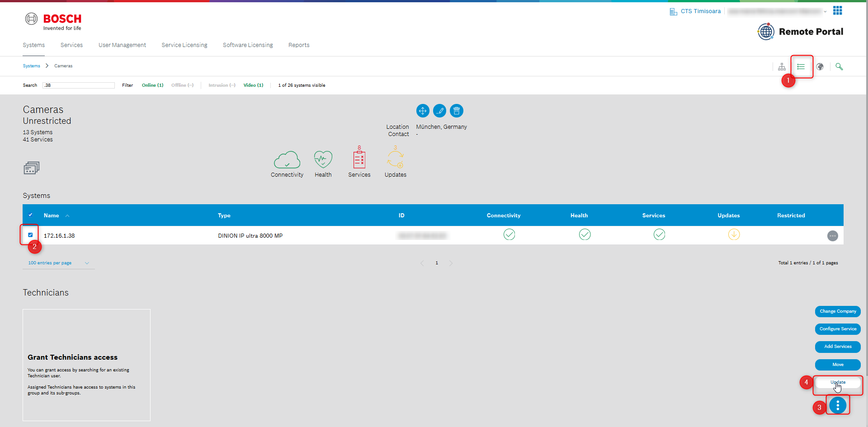Expand the 100 entries per page dropdown

click(x=58, y=263)
